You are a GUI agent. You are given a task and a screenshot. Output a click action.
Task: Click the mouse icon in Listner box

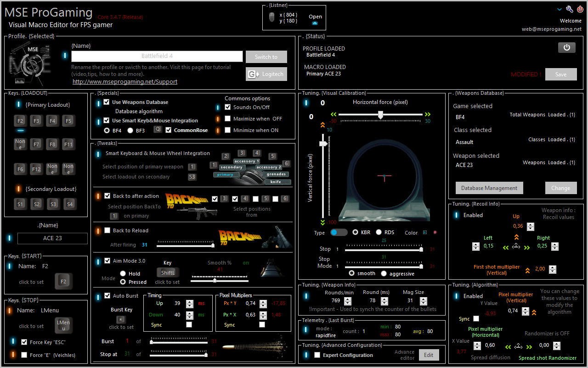(272, 17)
